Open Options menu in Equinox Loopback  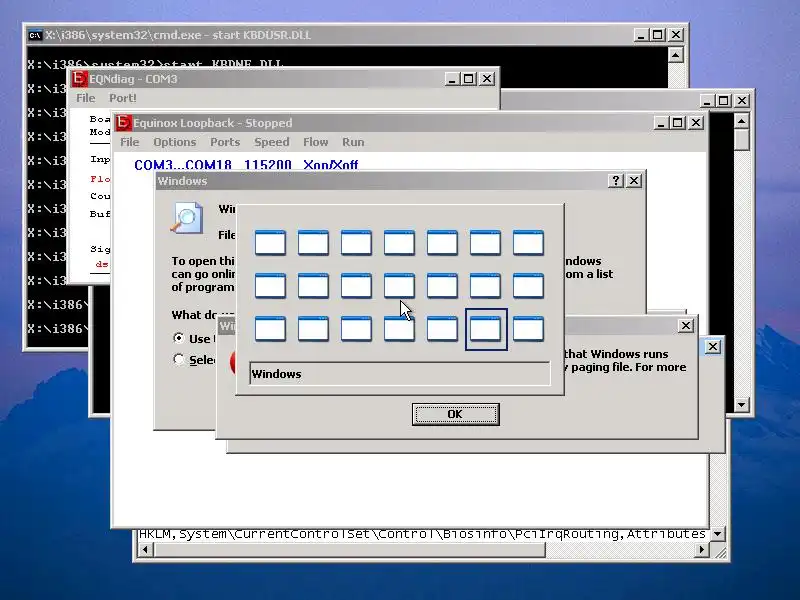click(x=174, y=142)
